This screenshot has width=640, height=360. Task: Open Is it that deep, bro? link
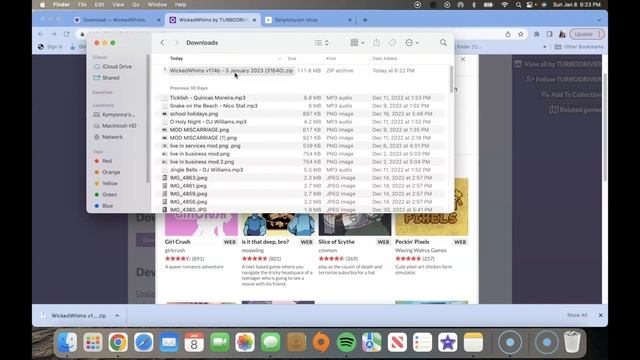click(265, 242)
